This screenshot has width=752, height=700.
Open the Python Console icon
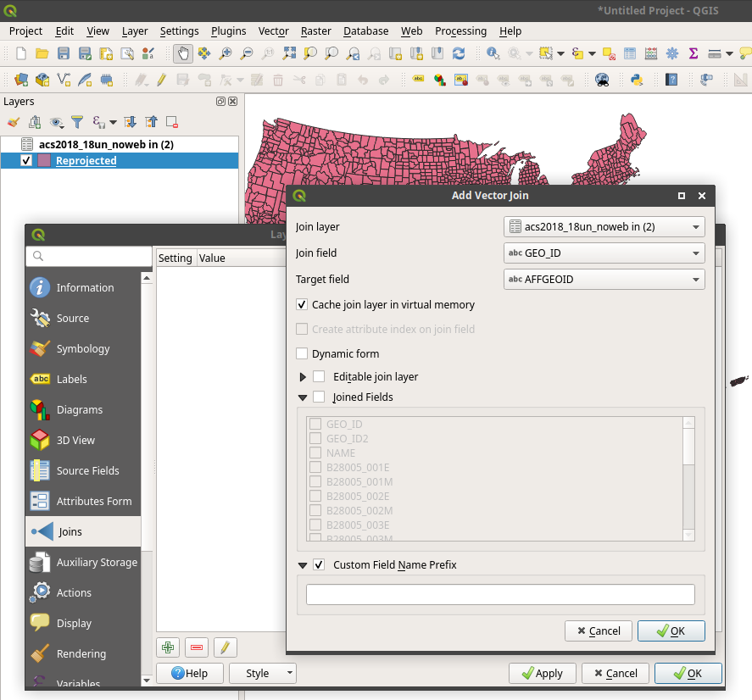(x=636, y=80)
